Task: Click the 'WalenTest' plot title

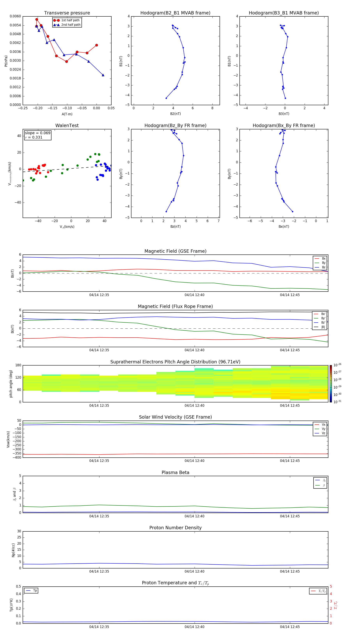Action: [x=67, y=125]
